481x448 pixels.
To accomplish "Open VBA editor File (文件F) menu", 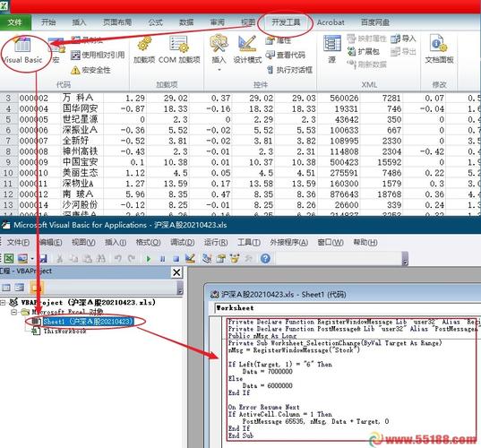I will pos(19,243).
